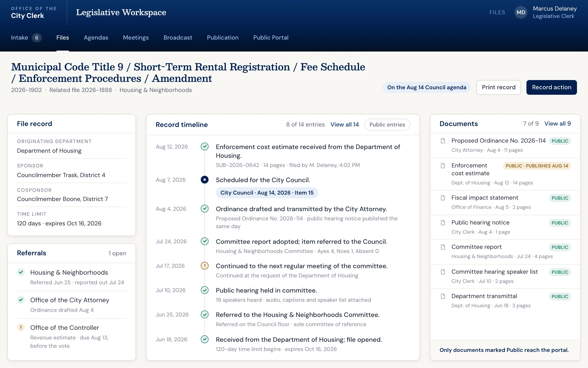588x368 pixels.
Task: Click the Jun 18 timeline check icon
Action: click(x=205, y=339)
